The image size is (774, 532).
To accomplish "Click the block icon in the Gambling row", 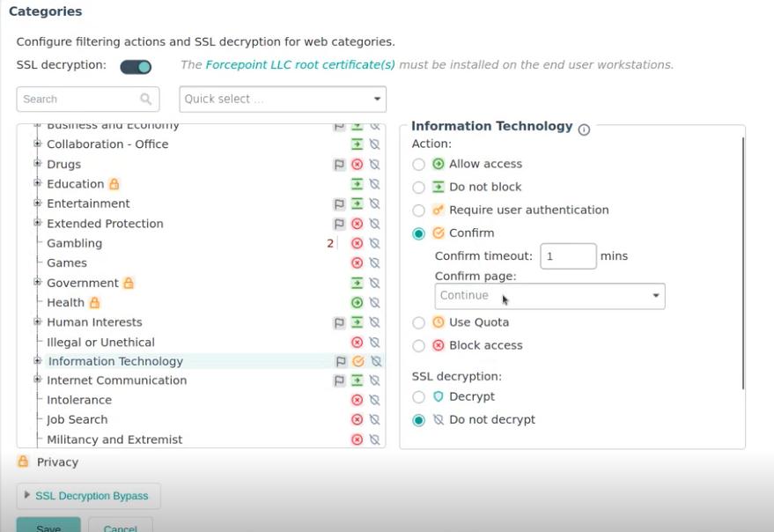I will pos(357,243).
